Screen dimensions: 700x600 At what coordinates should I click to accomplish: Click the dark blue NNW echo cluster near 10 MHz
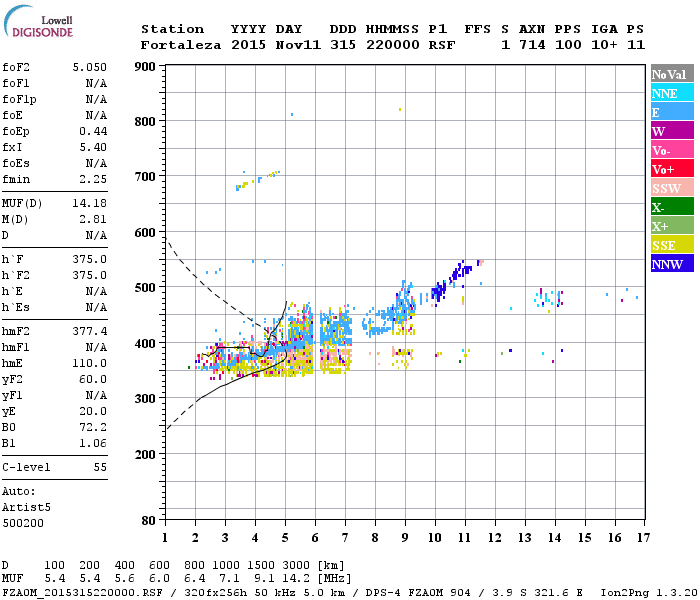pyautogui.click(x=439, y=292)
